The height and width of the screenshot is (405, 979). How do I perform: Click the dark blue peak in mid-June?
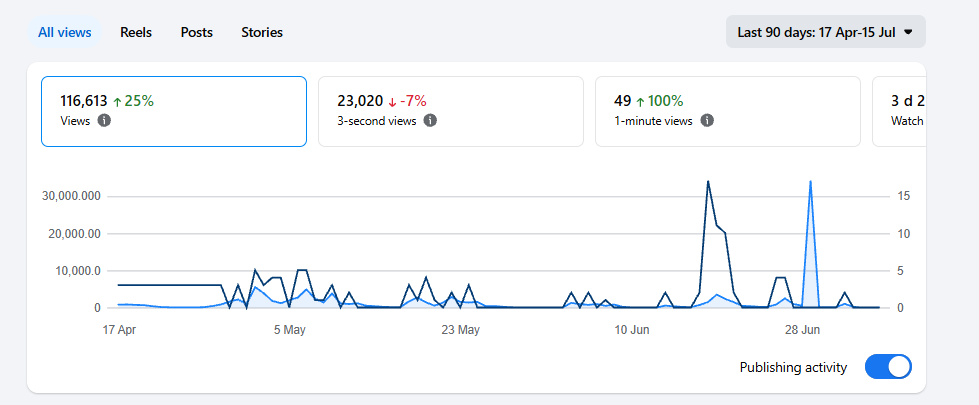pyautogui.click(x=707, y=182)
